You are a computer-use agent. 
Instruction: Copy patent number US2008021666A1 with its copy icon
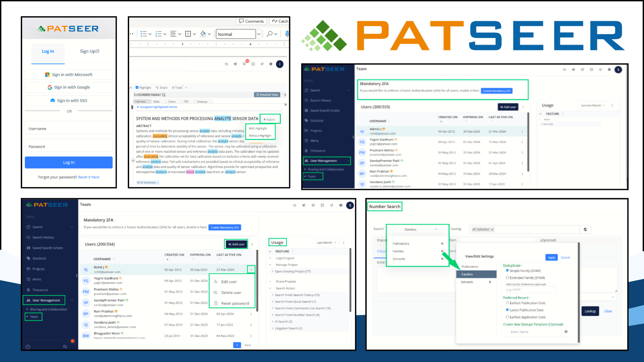coord(164,95)
